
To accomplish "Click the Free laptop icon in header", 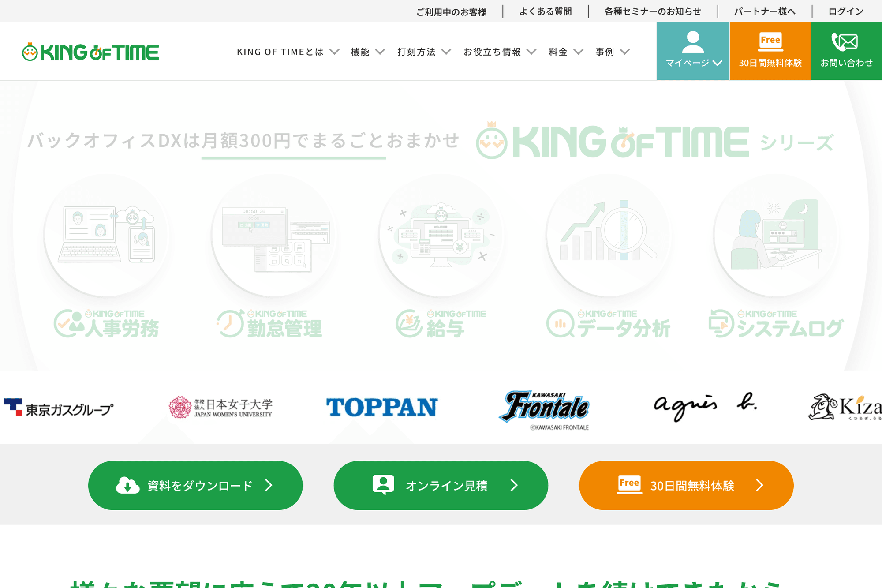I will (x=770, y=41).
